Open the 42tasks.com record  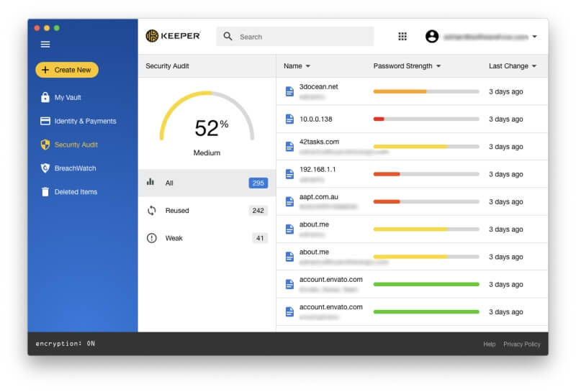[412, 147]
